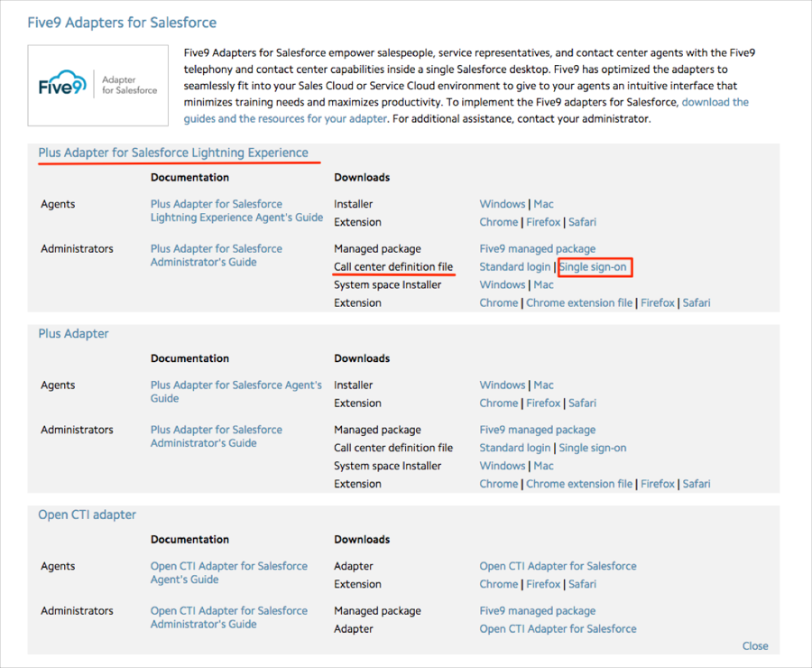812x668 pixels.
Task: Get the Open CTI Agents Firefox extension
Action: [543, 584]
